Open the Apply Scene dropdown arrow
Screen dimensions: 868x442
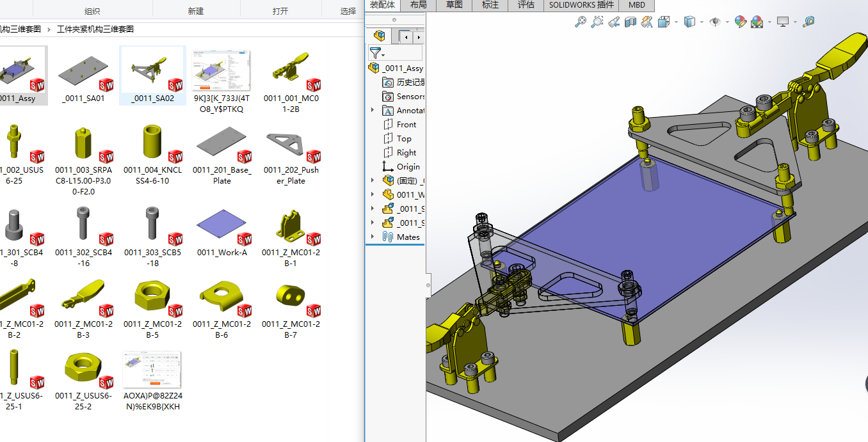(769, 22)
